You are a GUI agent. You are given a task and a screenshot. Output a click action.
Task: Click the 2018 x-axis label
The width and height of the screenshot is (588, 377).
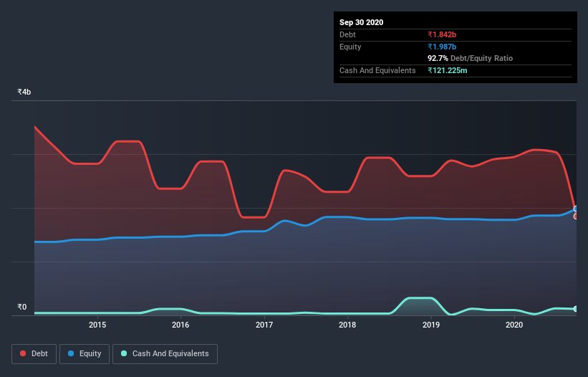click(x=347, y=325)
